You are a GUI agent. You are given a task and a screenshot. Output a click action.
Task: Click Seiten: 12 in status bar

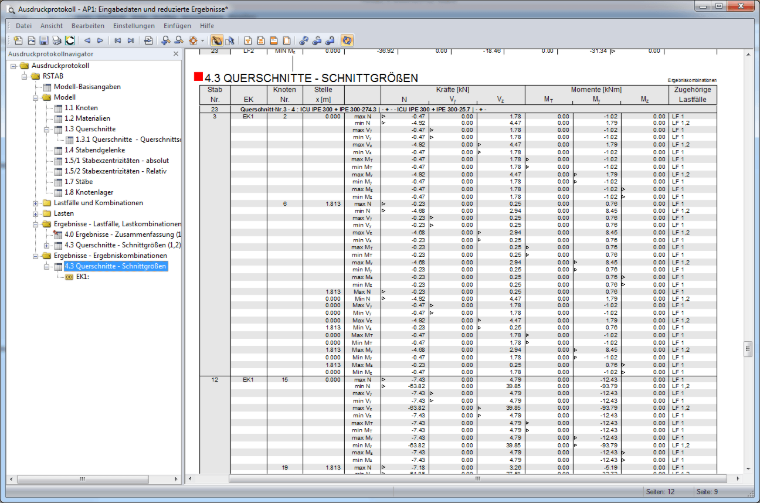[x=660, y=492]
